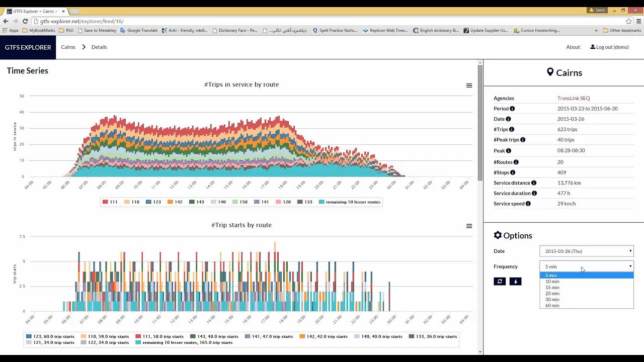Click the download arrow button under Options

coord(515,282)
